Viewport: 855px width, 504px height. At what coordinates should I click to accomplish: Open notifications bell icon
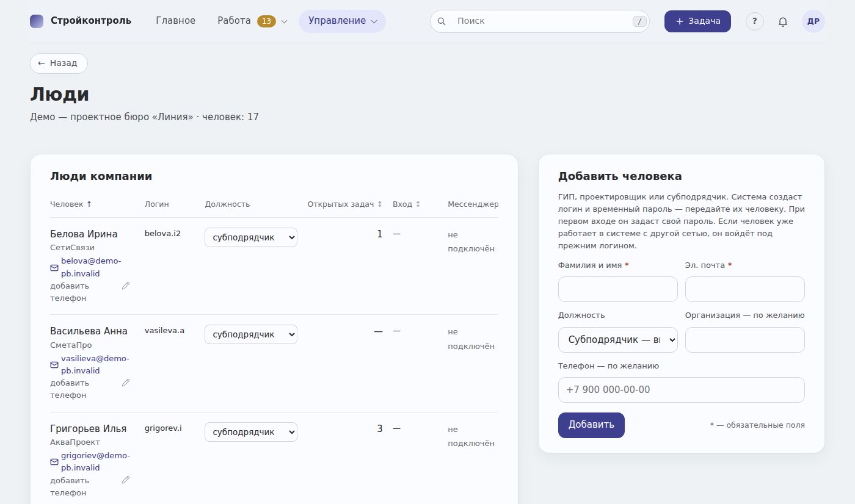click(x=783, y=21)
